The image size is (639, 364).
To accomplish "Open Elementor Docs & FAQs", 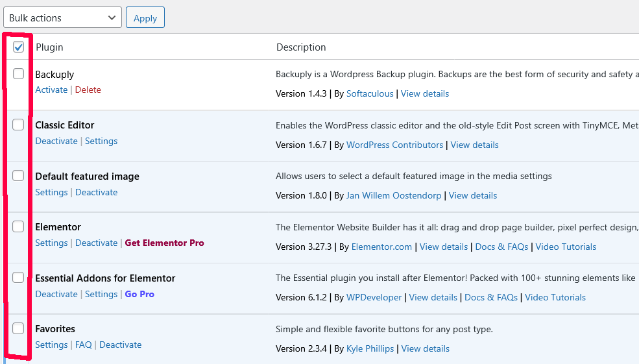I will (501, 247).
